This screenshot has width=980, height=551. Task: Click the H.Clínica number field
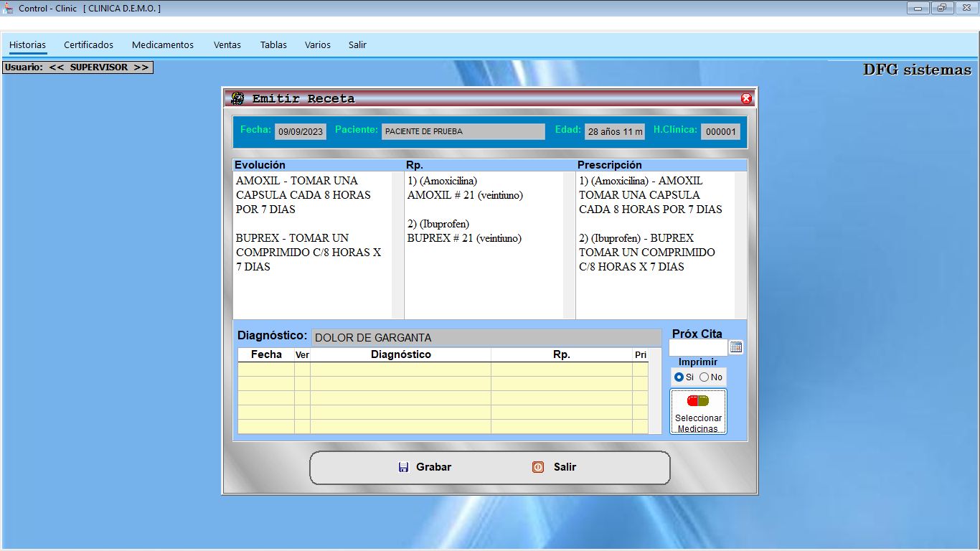click(x=720, y=132)
